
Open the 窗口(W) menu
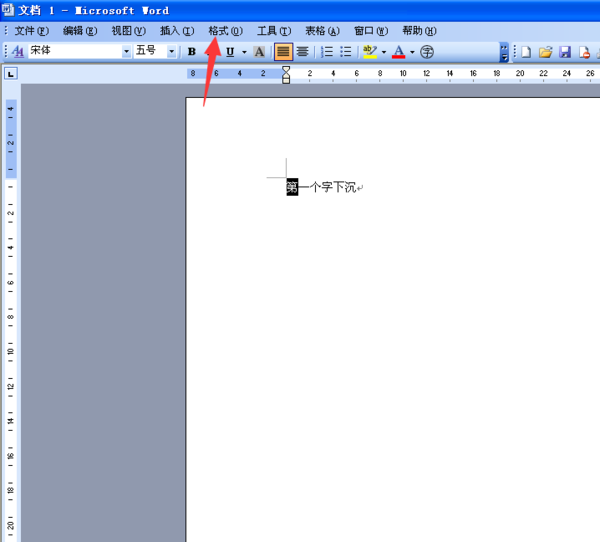tap(371, 31)
